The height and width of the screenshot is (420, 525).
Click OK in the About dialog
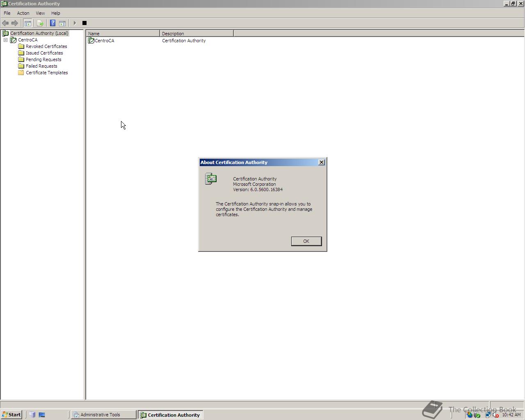306,241
